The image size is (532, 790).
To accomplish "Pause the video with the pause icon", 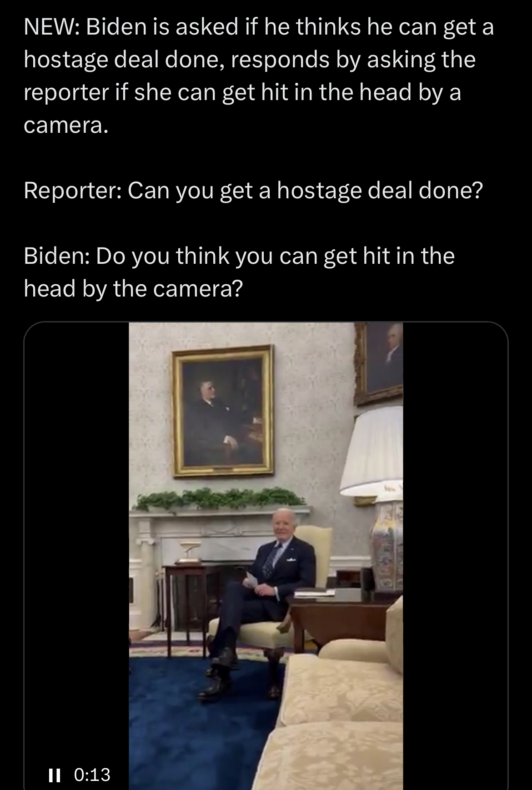I will (54, 775).
